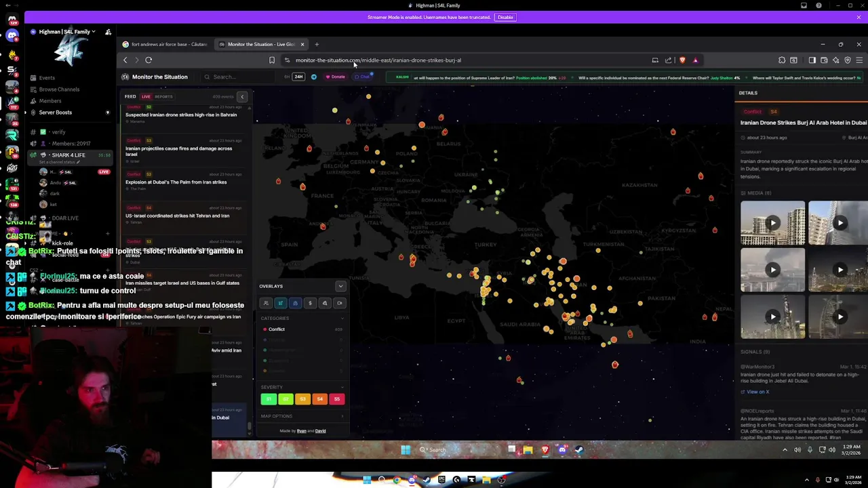Click the share icon in address bar
Image resolution: width=868 pixels, height=488 pixels.
[669, 60]
